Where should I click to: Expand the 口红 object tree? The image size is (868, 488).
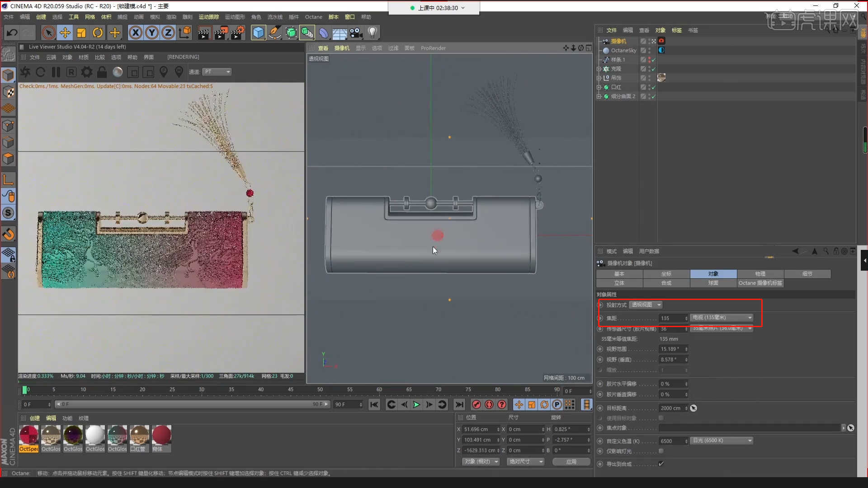599,87
